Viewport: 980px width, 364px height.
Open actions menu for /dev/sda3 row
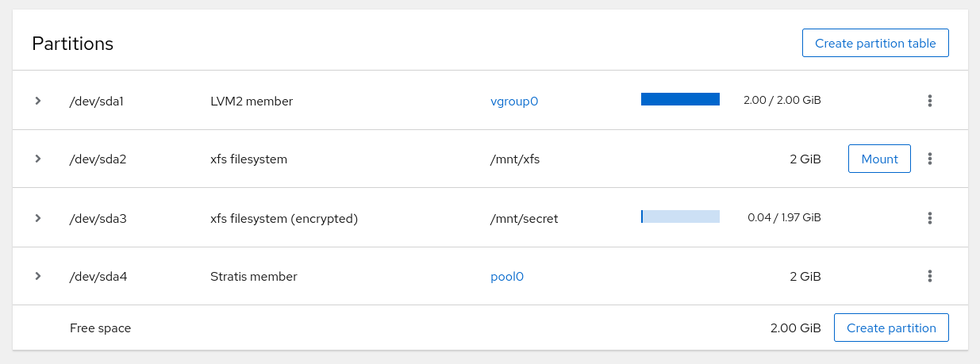(930, 218)
